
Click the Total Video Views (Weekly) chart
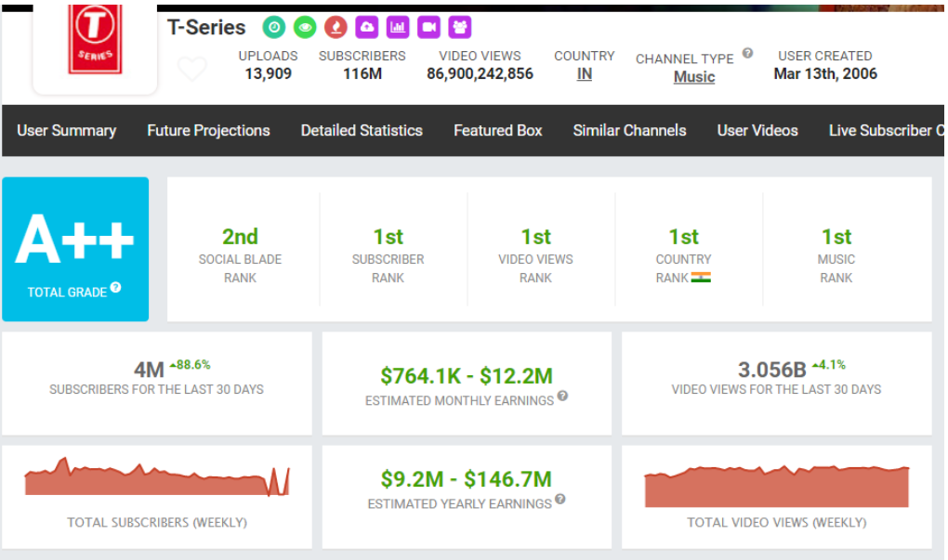coord(777,486)
